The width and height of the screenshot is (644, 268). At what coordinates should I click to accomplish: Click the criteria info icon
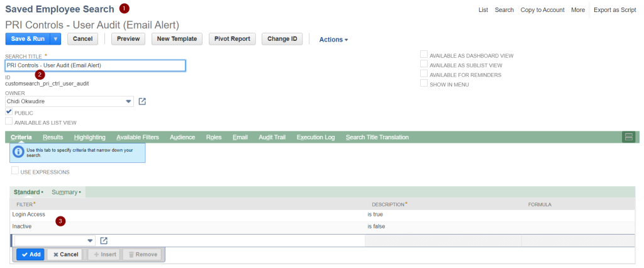(18, 151)
